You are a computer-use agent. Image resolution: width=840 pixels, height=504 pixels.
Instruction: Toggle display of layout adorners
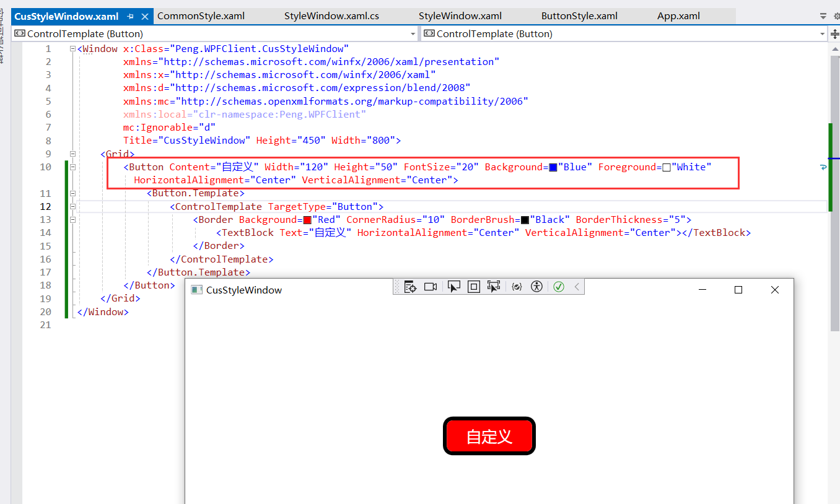click(474, 286)
